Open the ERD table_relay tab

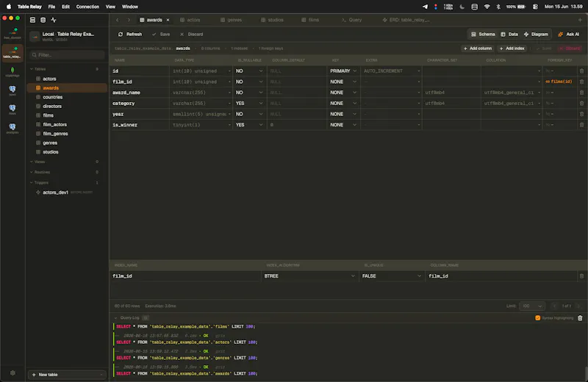[406, 20]
